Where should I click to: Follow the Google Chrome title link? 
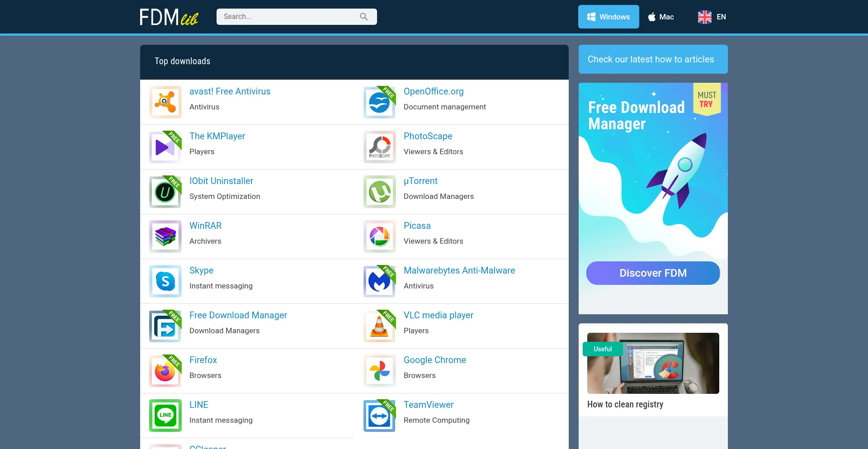click(x=434, y=360)
